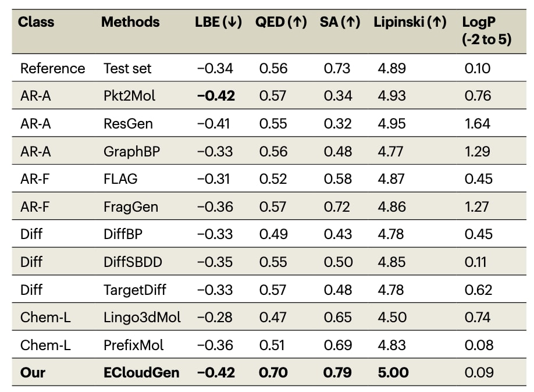Screen dimensions: 534x392
Task: Click the bold ECloudGen method name
Action: (141, 372)
